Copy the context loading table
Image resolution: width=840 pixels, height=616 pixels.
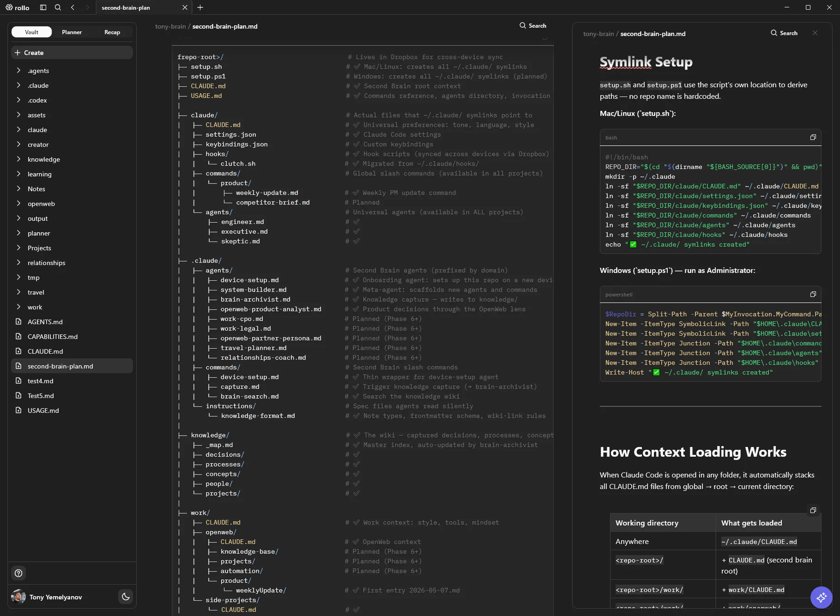[x=813, y=510]
